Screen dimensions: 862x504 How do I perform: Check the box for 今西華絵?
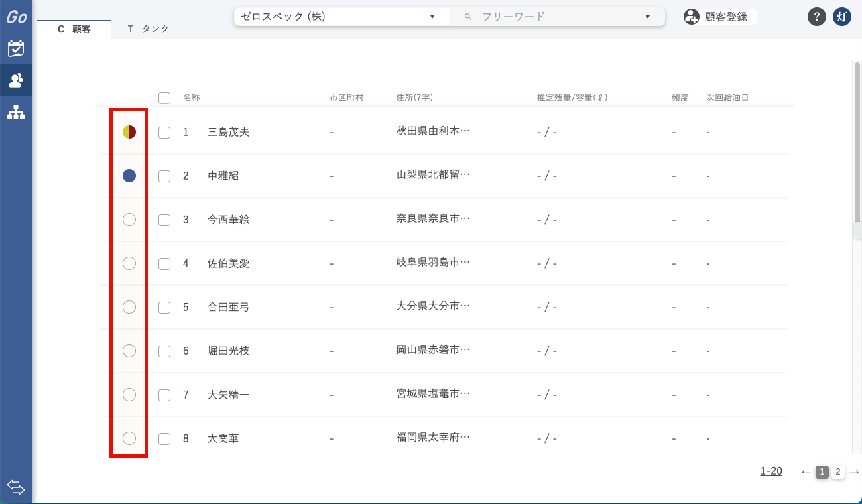[164, 220]
